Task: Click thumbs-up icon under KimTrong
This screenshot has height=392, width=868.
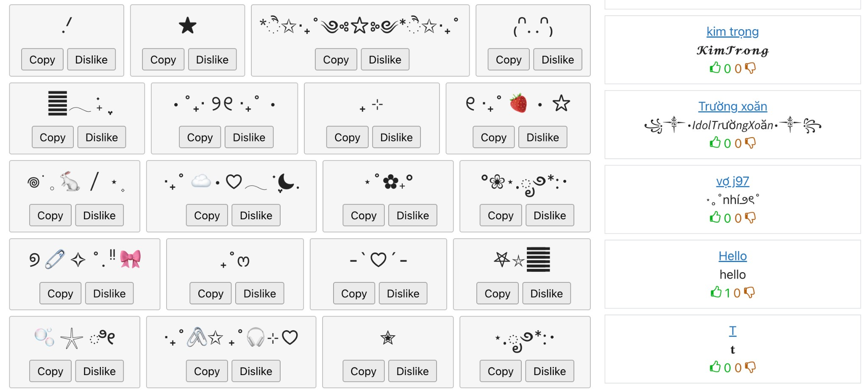Action: (715, 68)
